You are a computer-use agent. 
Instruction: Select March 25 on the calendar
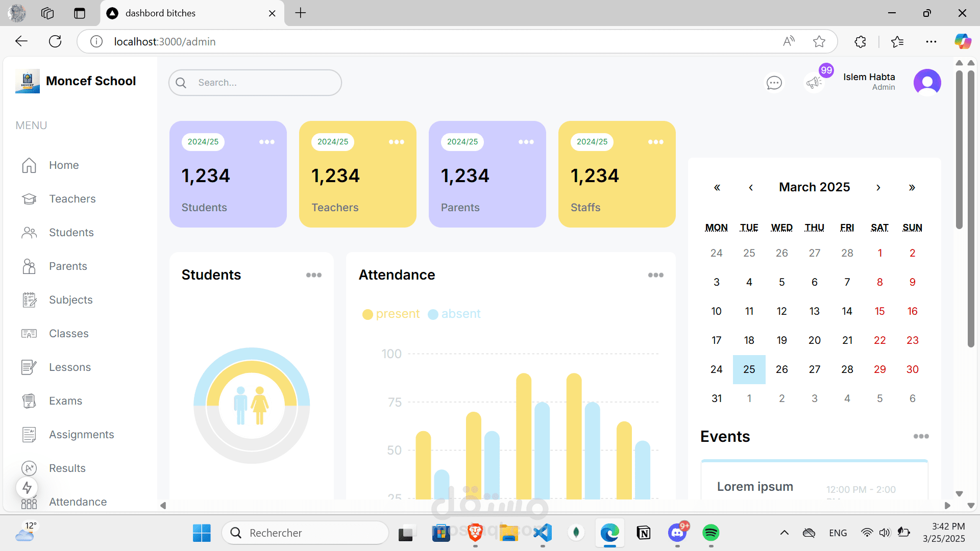tap(749, 369)
